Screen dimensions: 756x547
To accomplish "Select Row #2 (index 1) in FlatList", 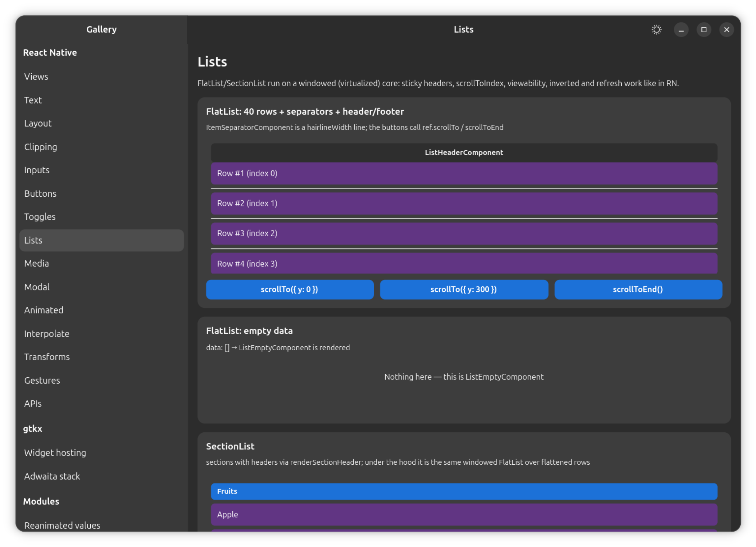I will click(464, 203).
